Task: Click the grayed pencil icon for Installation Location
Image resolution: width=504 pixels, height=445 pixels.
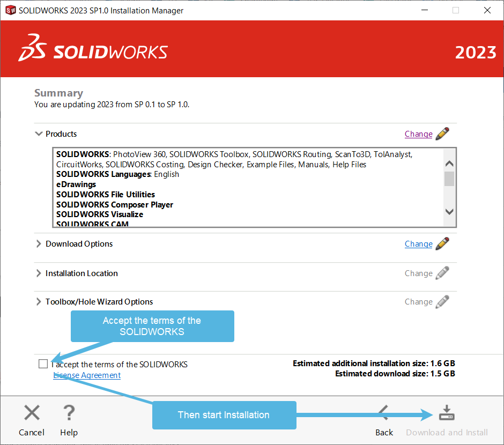Action: (x=442, y=273)
